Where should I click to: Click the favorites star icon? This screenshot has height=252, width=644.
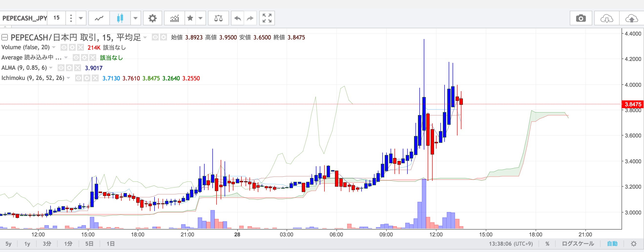190,18
